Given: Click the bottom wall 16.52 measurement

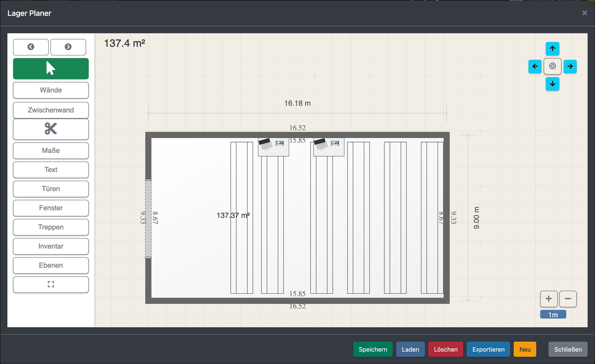Looking at the screenshot, I should [x=297, y=306].
